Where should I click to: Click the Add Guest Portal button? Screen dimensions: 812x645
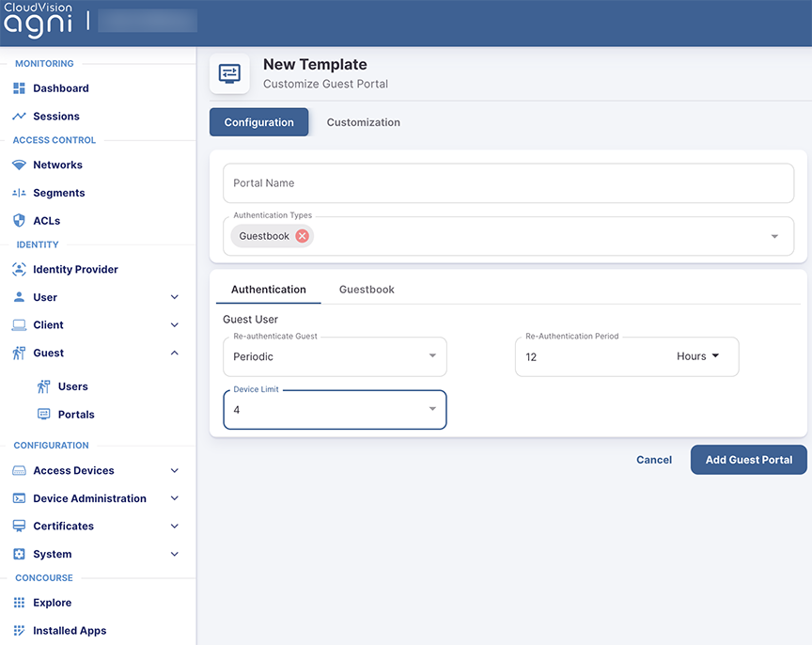click(748, 460)
